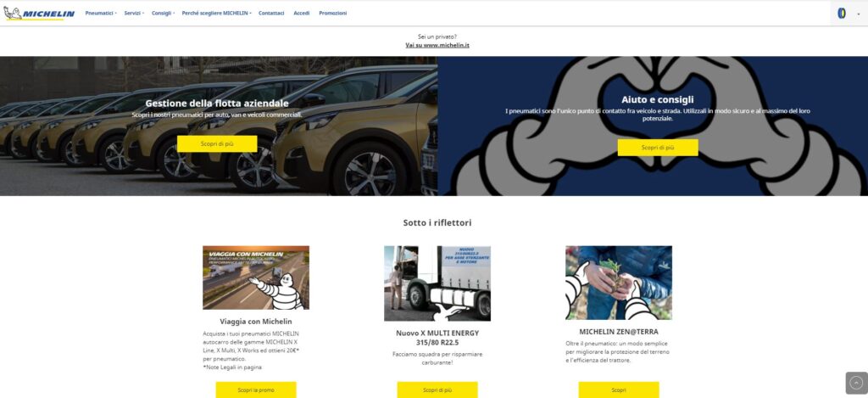The image size is (868, 398).
Task: Go to the Contattaci page
Action: point(271,14)
